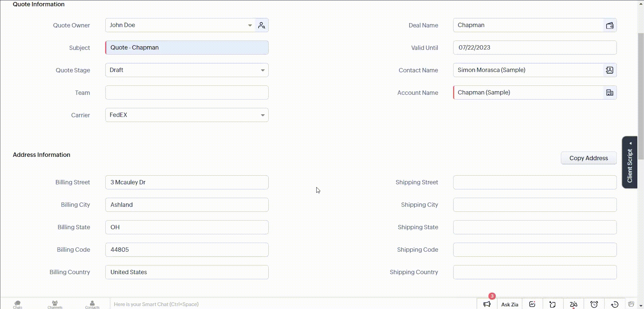Screen dimensions: 644x309
Task: Expand the Quote Owner dropdown
Action: pyautogui.click(x=250, y=25)
